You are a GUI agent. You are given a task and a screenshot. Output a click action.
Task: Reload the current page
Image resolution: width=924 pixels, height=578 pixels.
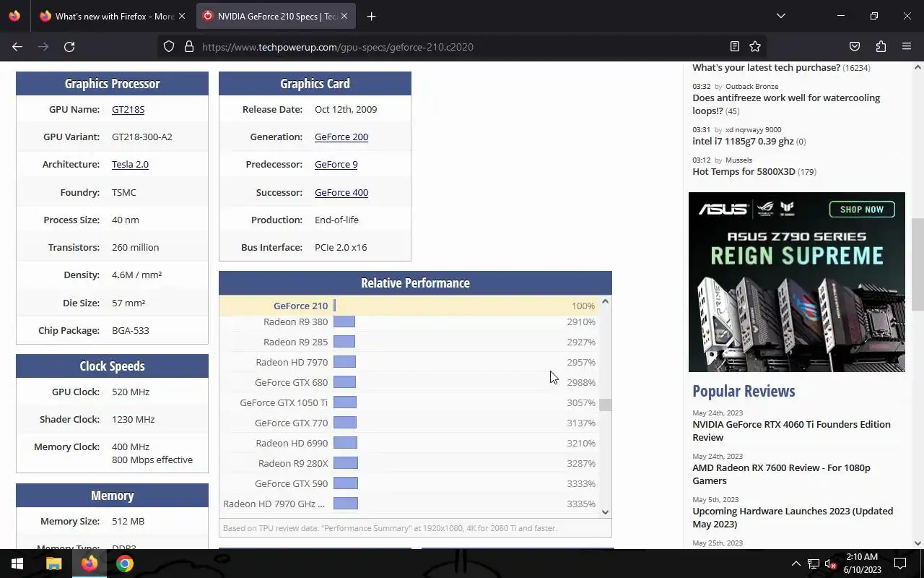(69, 46)
